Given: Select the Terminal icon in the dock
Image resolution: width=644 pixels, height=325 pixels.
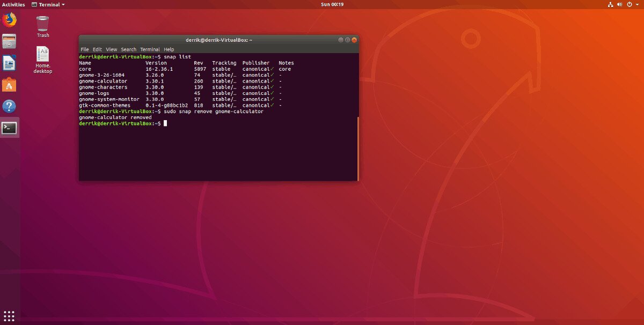Looking at the screenshot, I should pos(9,128).
